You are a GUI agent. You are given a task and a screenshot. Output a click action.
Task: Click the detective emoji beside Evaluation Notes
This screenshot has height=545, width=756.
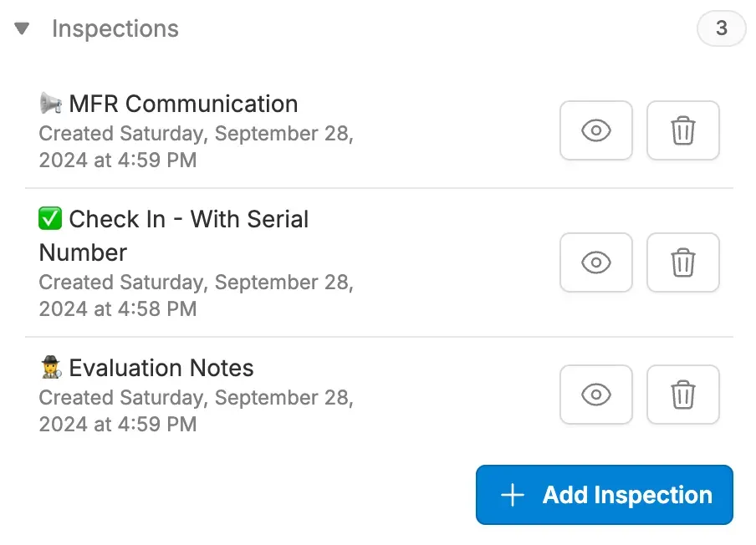coord(51,368)
